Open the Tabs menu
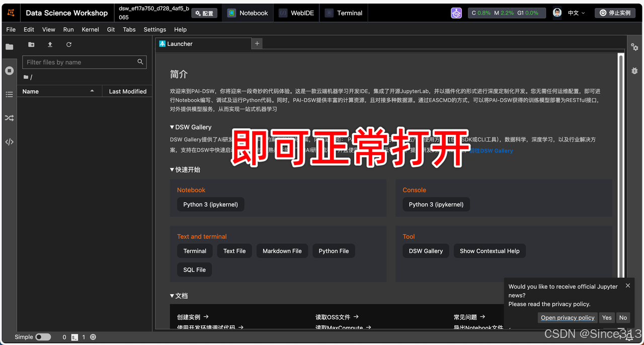644x345 pixels. pos(129,29)
